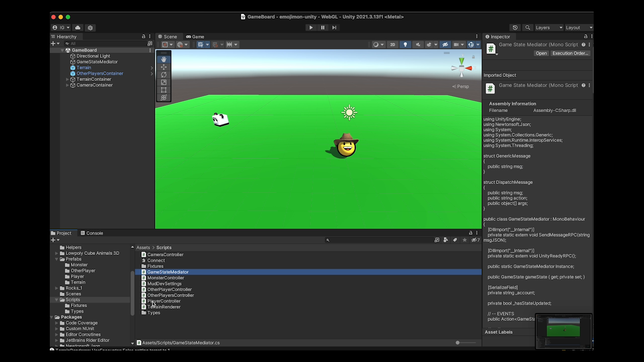Switch to the Game tab

[195, 37]
